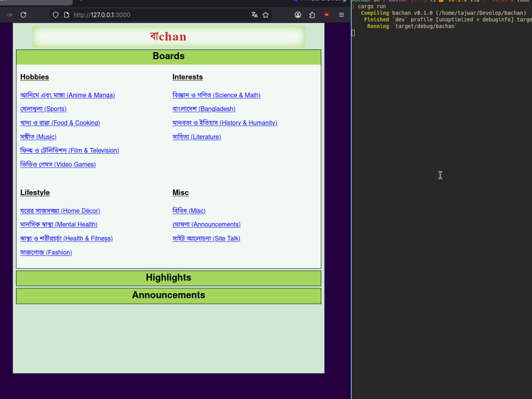The image size is (532, 399).
Task: Click the browser forward arrow button
Action: click(x=9, y=15)
